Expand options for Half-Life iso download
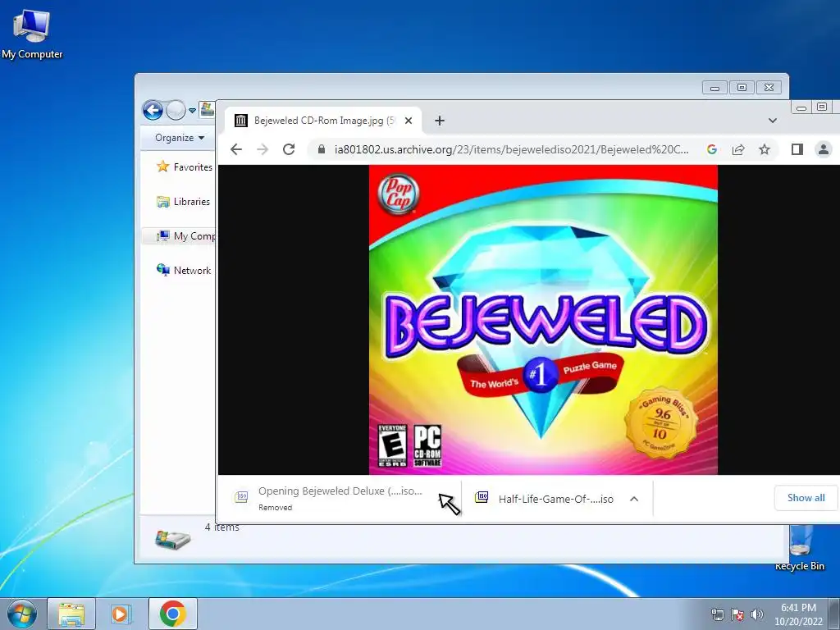Image resolution: width=840 pixels, height=630 pixels. 634,499
